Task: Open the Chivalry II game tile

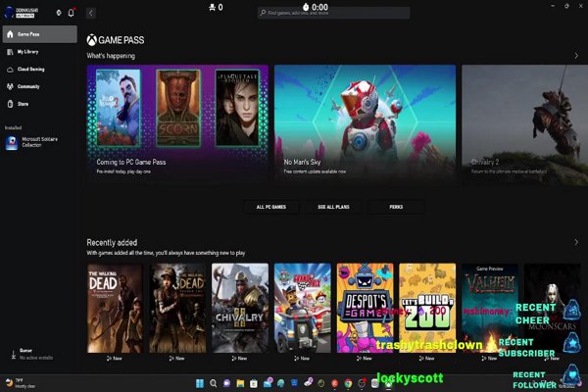Action: pos(240,308)
